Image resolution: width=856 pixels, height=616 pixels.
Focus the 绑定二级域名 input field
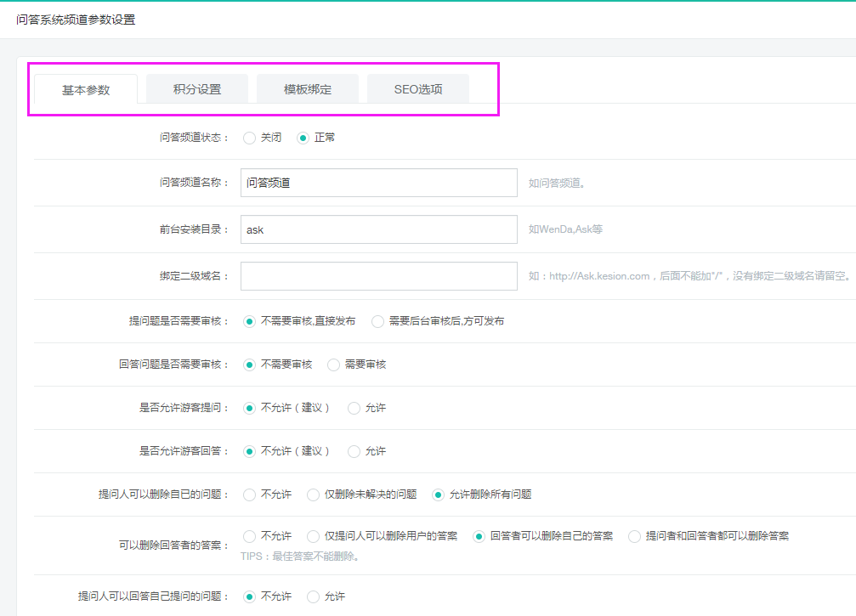coord(378,276)
